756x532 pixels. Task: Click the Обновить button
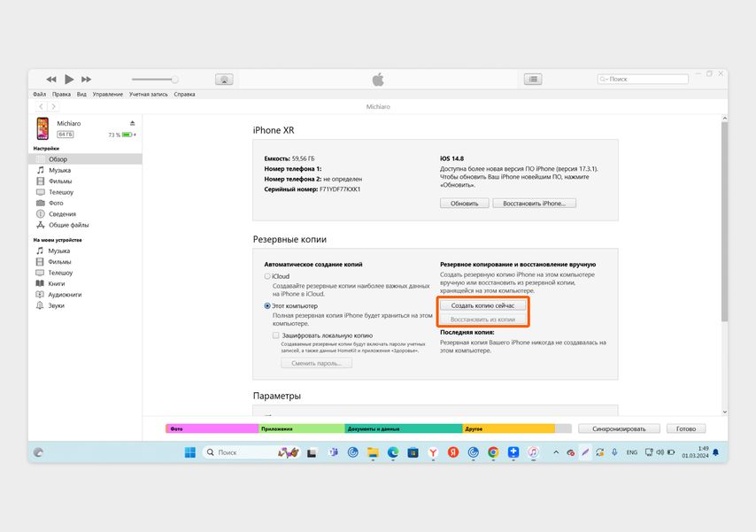(464, 204)
